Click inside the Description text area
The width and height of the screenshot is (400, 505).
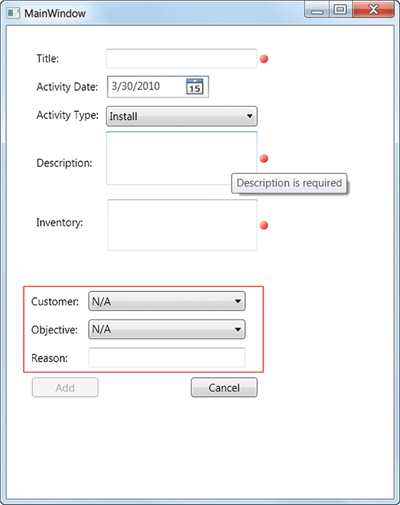click(x=182, y=158)
